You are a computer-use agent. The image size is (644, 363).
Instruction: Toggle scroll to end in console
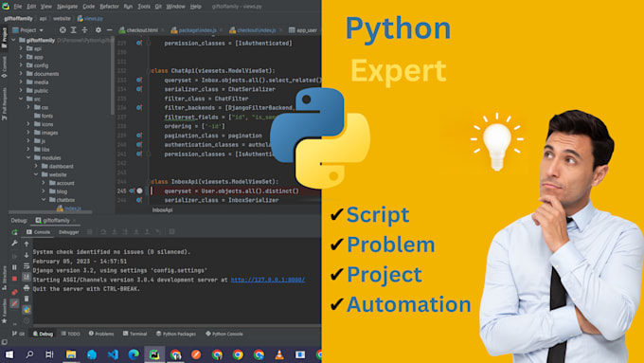click(x=27, y=277)
